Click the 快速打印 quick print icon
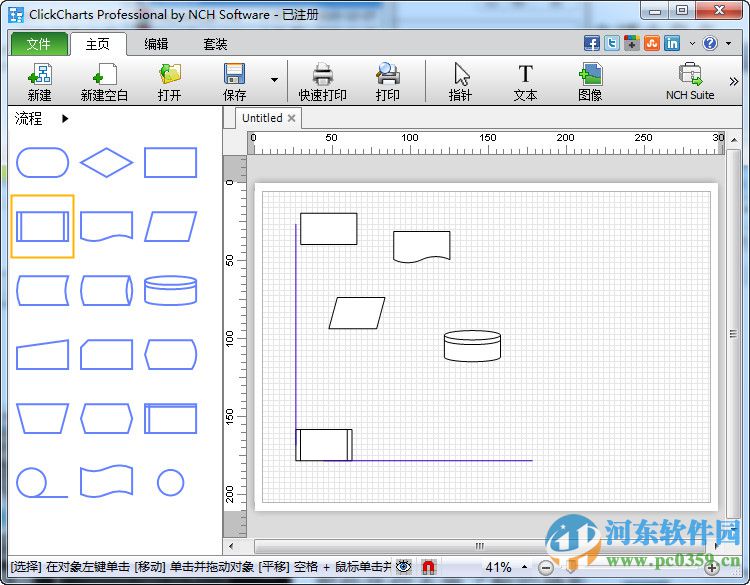 (x=322, y=81)
